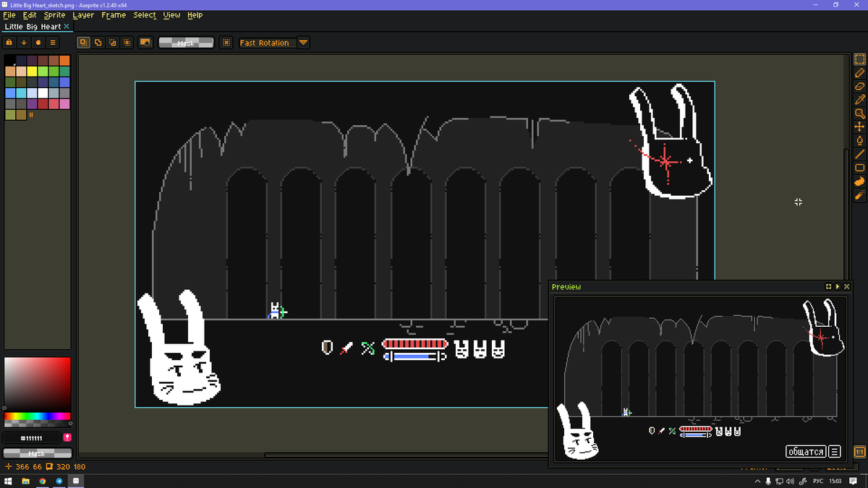Open palette presets icon

pos(38,43)
